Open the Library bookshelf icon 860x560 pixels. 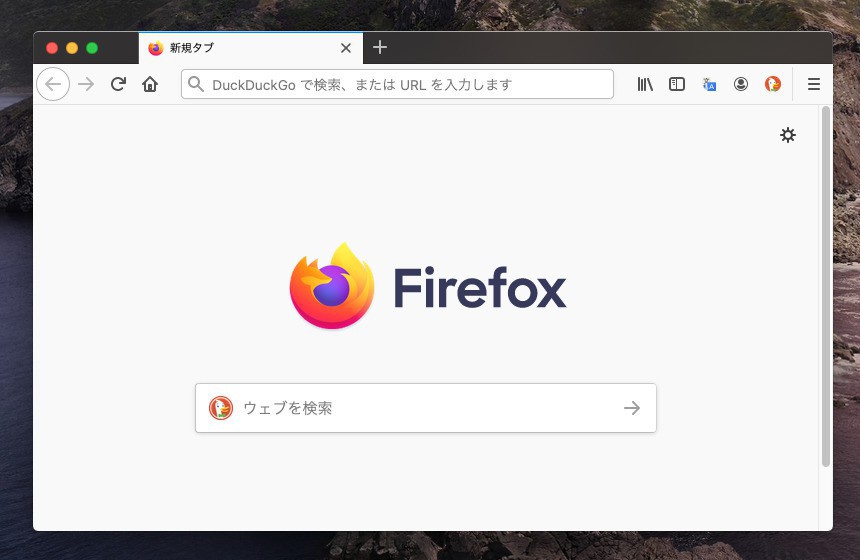645,84
